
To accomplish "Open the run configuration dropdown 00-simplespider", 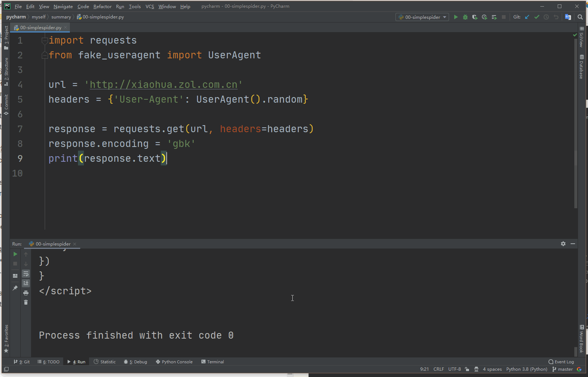I will click(x=422, y=17).
